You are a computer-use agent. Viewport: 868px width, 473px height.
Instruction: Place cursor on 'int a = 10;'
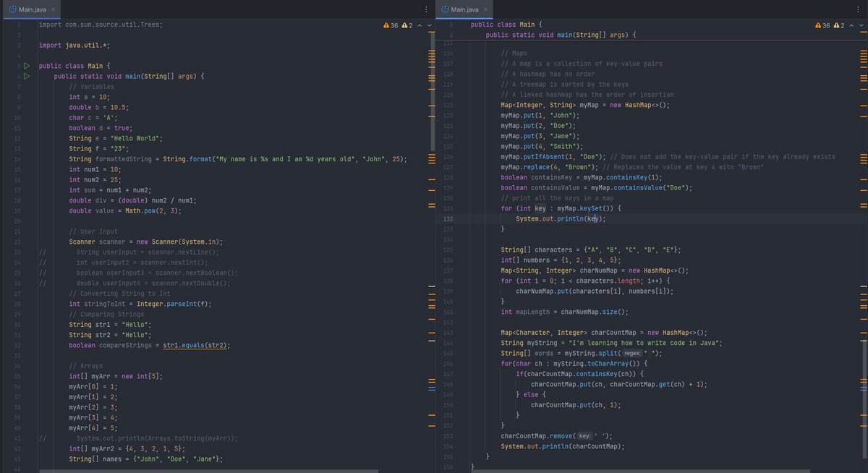click(89, 97)
